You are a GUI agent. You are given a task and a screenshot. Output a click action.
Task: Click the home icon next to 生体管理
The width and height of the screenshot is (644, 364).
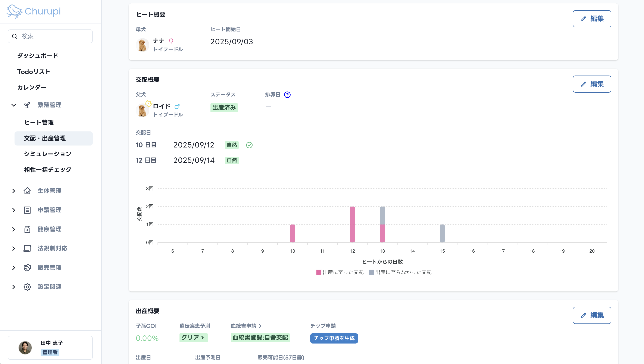point(27,191)
